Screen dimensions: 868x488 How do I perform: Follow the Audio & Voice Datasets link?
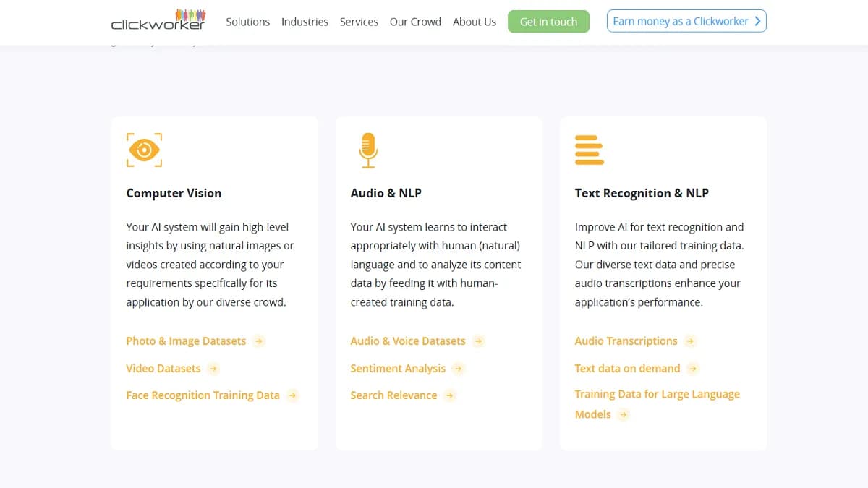[408, 341]
